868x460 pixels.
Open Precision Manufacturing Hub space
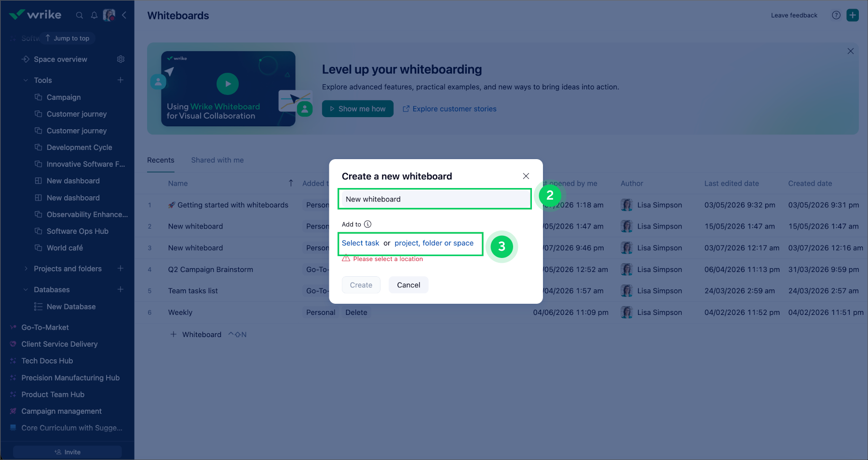[70, 378]
